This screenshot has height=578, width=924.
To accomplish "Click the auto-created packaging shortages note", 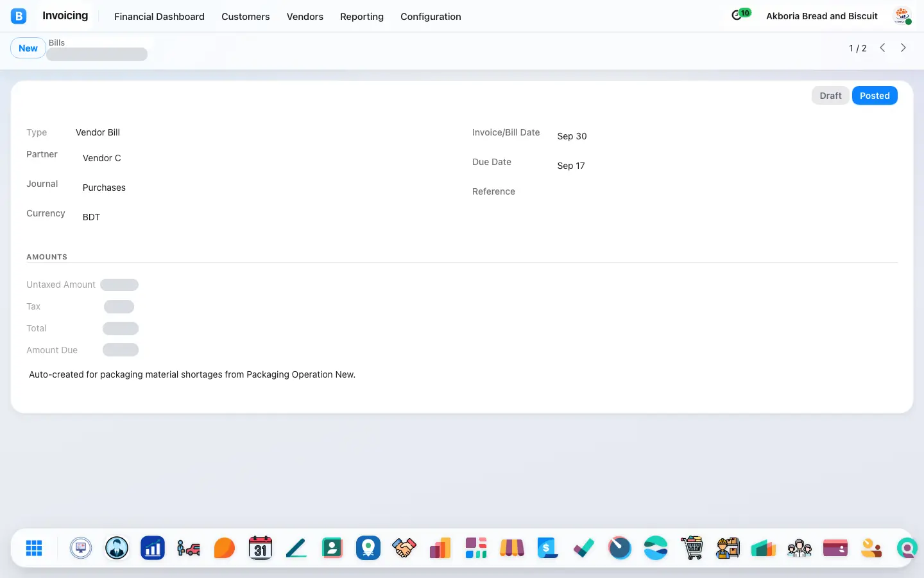I will [x=192, y=374].
